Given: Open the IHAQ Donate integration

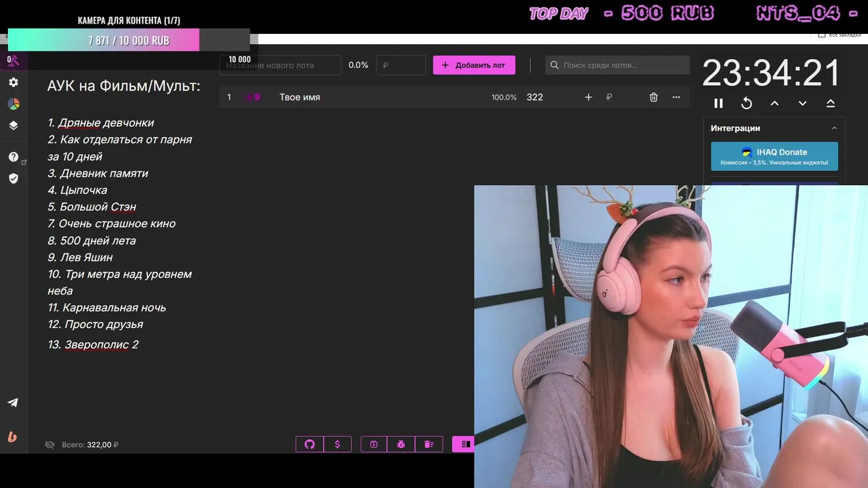Looking at the screenshot, I should pyautogui.click(x=774, y=157).
